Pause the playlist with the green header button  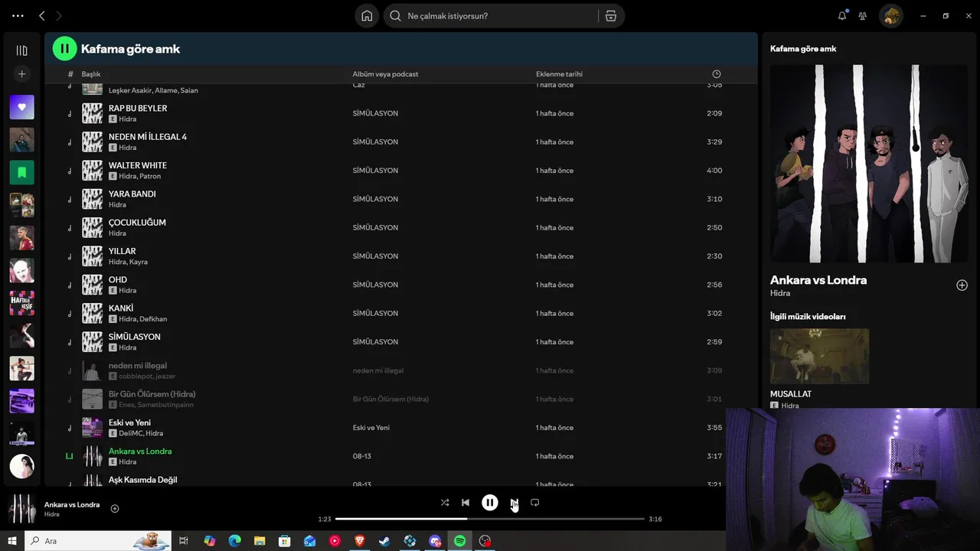point(64,48)
